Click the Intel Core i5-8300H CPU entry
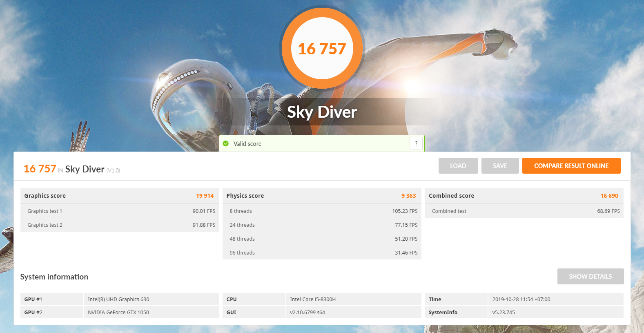The width and height of the screenshot is (644, 333). pyautogui.click(x=313, y=299)
